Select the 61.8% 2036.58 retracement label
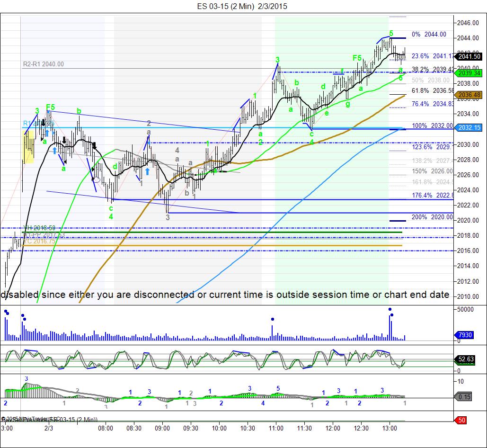Image resolution: width=487 pixels, height=448 pixels. coord(433,91)
